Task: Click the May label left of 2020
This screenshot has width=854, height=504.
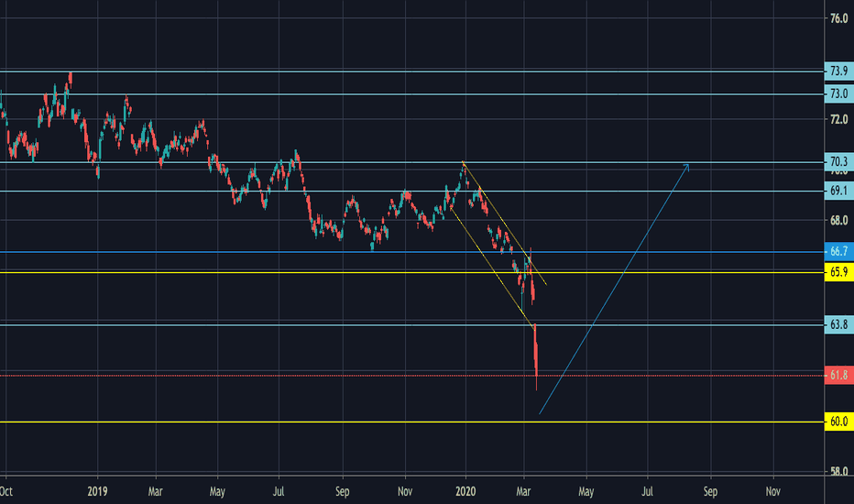Action: (217, 491)
